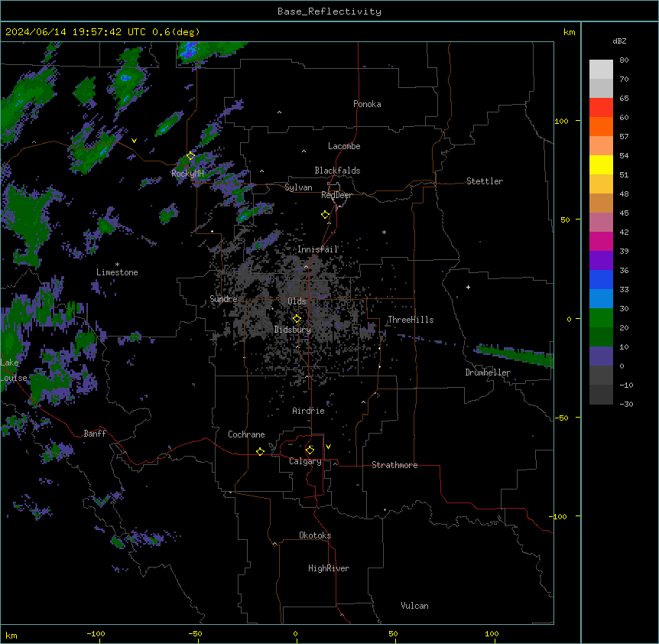Select the Vulcan label

tap(414, 606)
